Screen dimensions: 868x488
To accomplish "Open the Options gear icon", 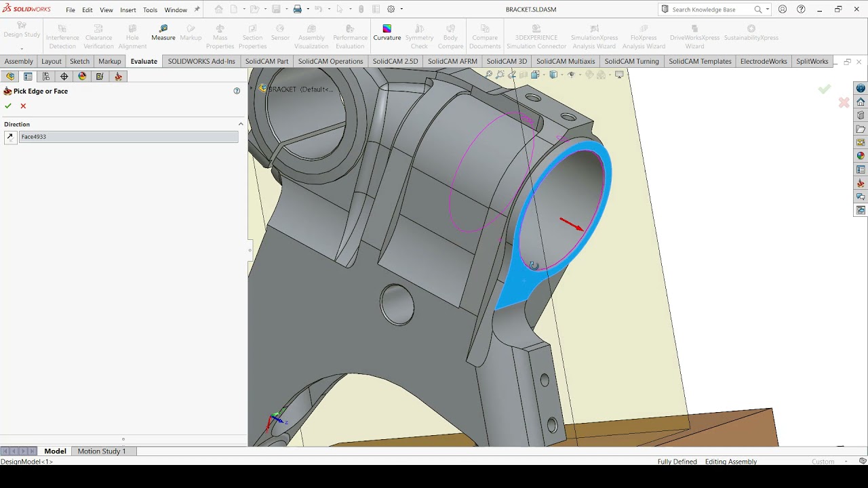I will [x=391, y=9].
